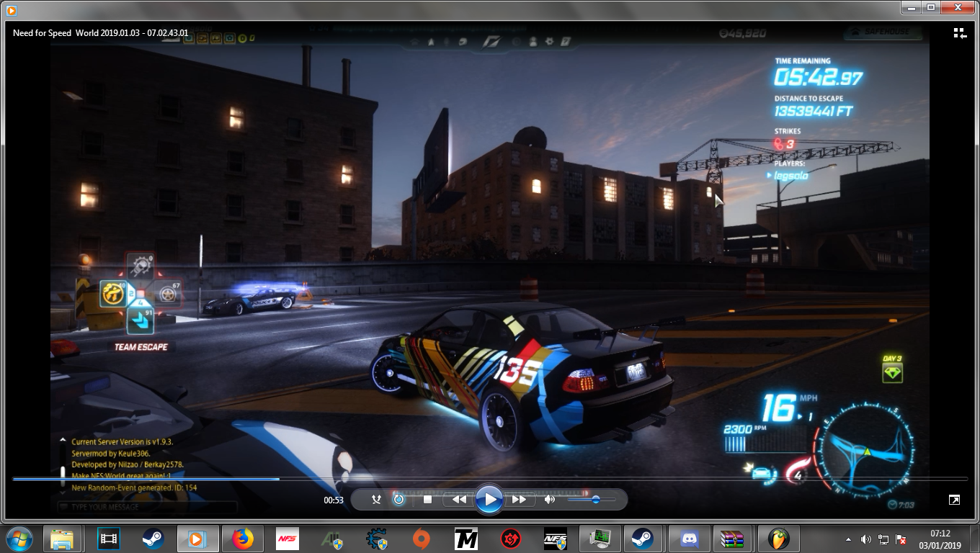
Task: Click the 00:53 elapsed time display
Action: coord(333,500)
